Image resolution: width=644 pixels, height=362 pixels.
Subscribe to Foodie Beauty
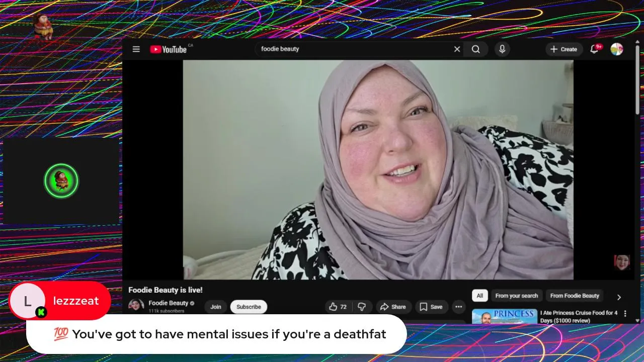[249, 307]
